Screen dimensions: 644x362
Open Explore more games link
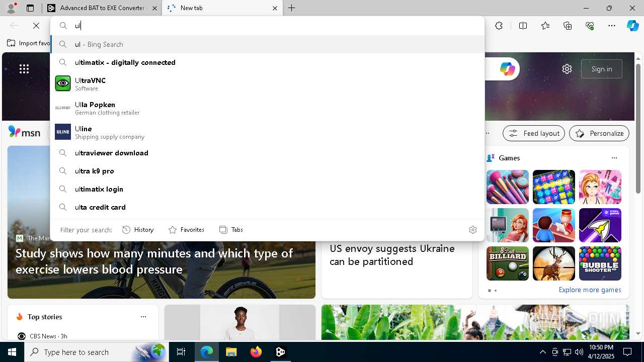(590, 290)
